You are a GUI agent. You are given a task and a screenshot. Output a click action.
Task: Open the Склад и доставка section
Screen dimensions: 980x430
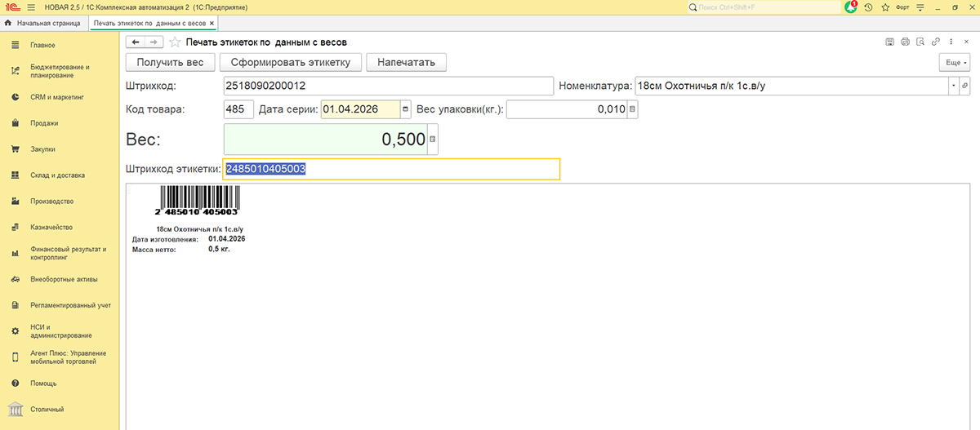[57, 175]
